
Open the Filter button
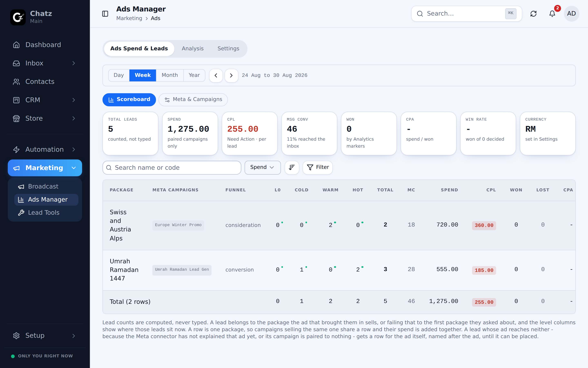317,167
